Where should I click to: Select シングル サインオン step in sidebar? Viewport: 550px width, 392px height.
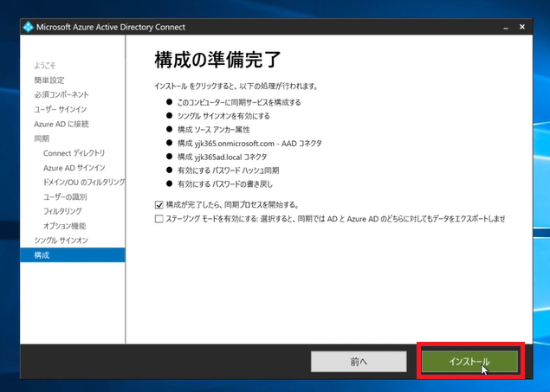click(61, 241)
